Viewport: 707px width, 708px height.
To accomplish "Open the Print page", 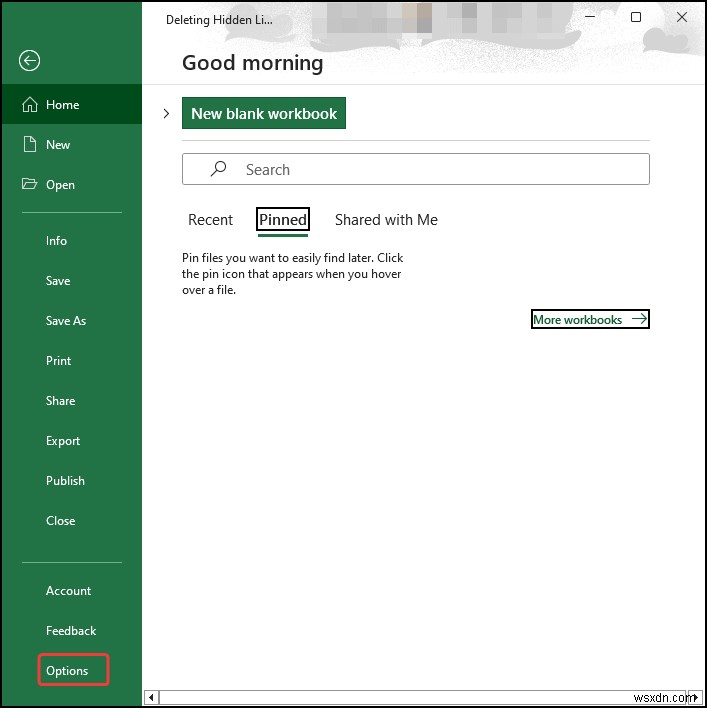I will pyautogui.click(x=72, y=361).
